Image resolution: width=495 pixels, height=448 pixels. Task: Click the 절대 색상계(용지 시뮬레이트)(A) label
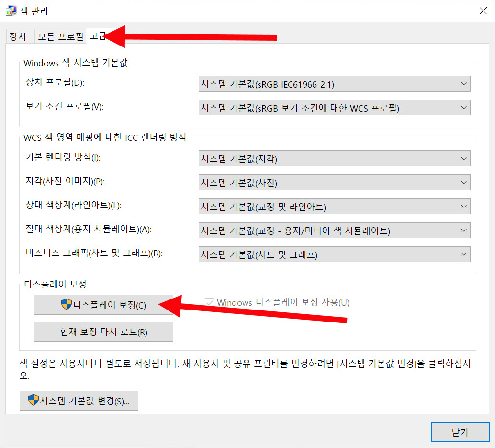89,229
